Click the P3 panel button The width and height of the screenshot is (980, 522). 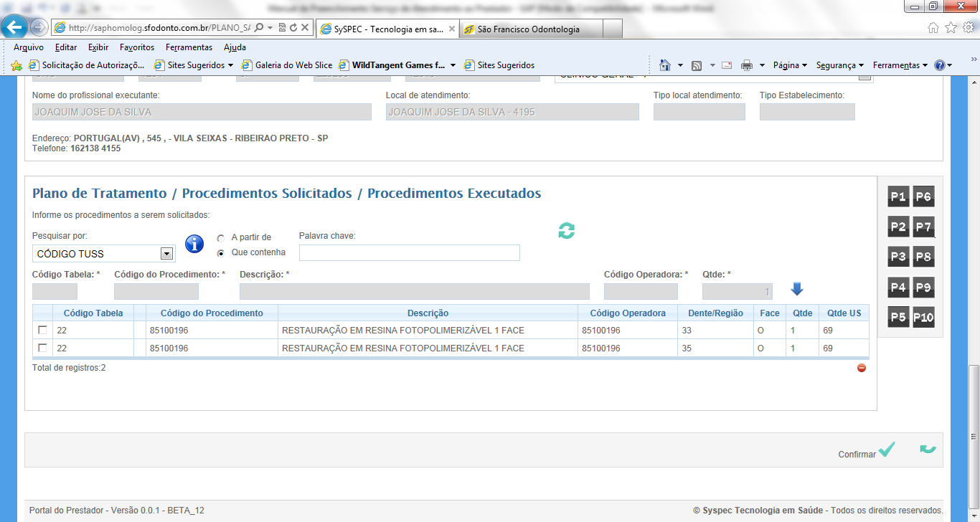coord(898,257)
